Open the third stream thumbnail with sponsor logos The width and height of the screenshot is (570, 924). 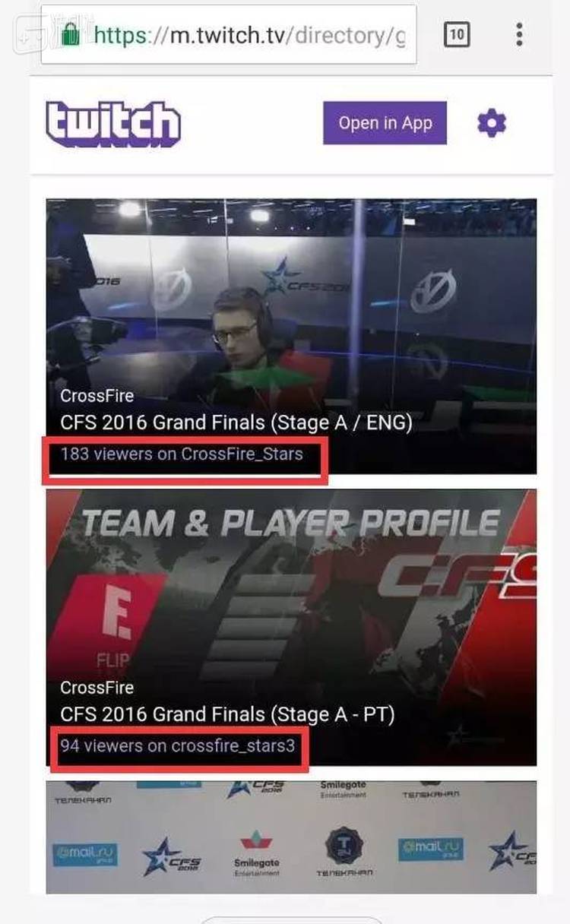(x=291, y=837)
